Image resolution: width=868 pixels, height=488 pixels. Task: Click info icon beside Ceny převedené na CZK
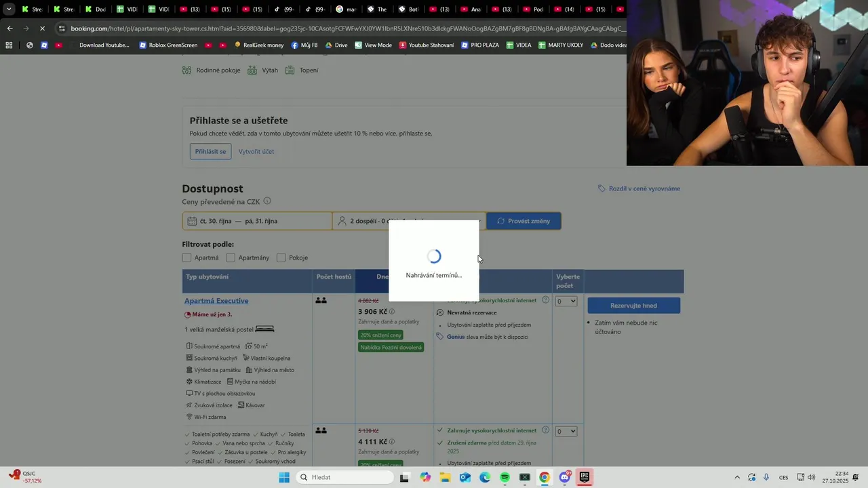tap(267, 201)
